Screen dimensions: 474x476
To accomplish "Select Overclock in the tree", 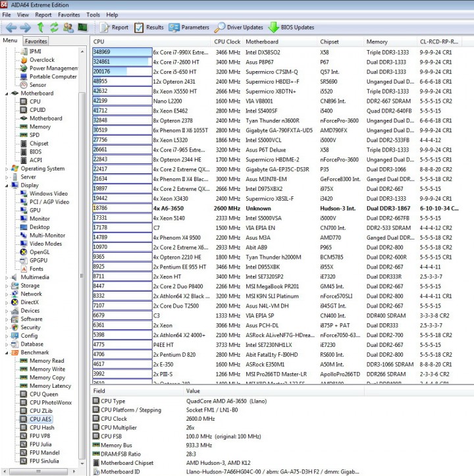I will click(42, 60).
